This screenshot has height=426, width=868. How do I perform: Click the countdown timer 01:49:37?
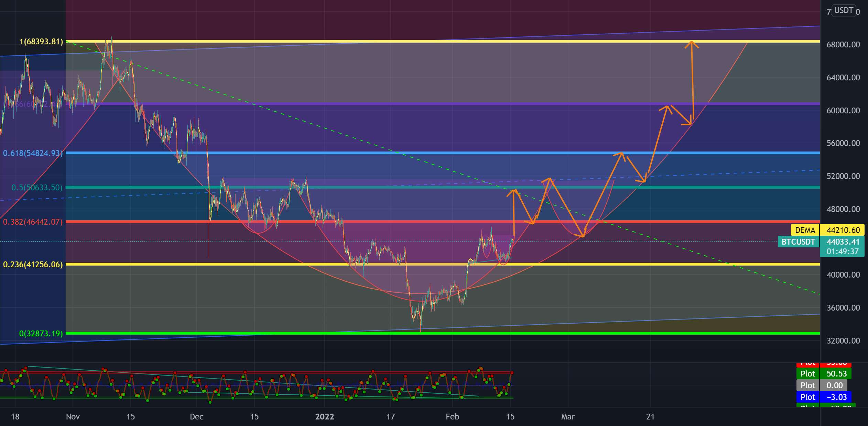click(842, 251)
